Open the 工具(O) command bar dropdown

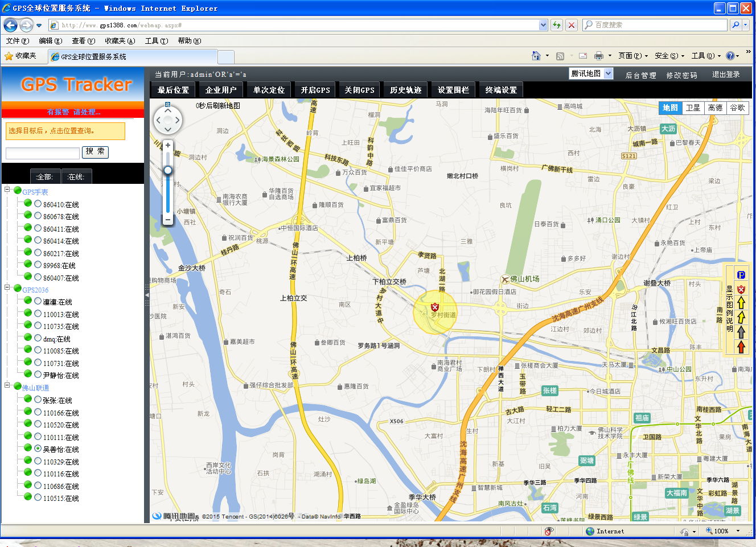tap(706, 56)
